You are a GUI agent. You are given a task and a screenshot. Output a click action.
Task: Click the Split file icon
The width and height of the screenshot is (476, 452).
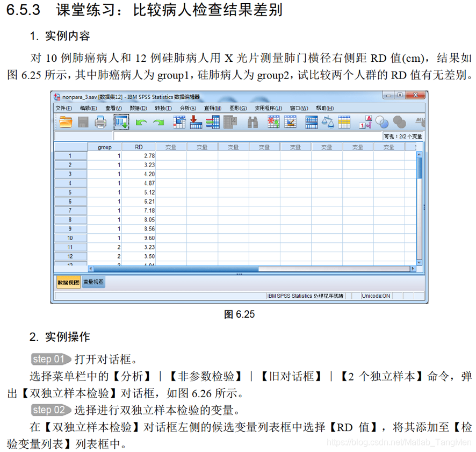click(312, 123)
